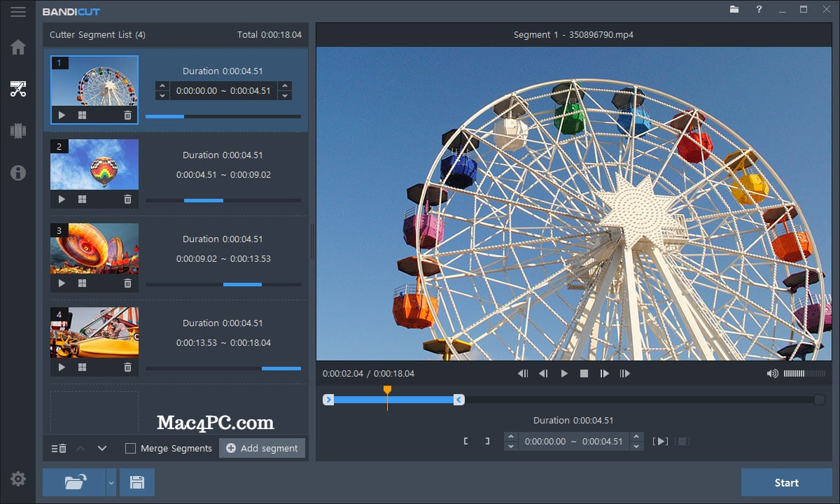Image resolution: width=840 pixels, height=504 pixels.
Task: Adjust the volume level bar
Action: pyautogui.click(x=804, y=374)
